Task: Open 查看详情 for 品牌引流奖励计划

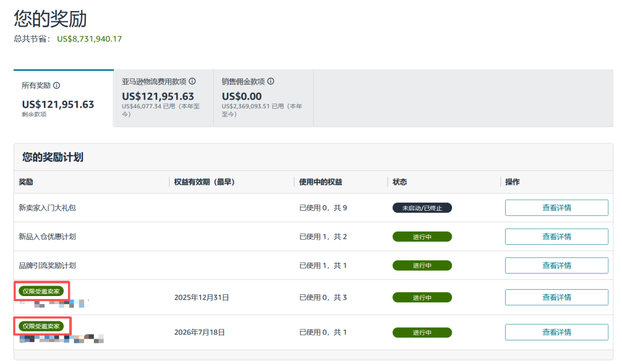Action: point(556,265)
